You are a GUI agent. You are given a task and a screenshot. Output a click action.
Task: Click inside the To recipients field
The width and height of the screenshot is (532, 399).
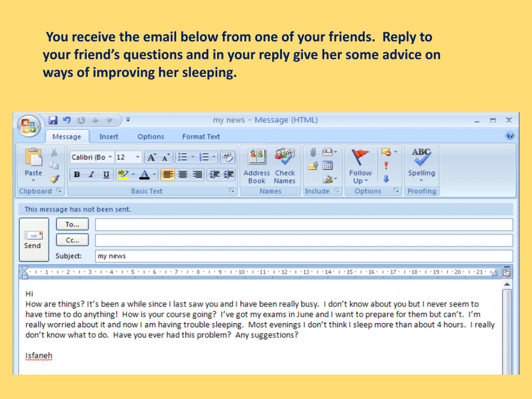click(304, 225)
